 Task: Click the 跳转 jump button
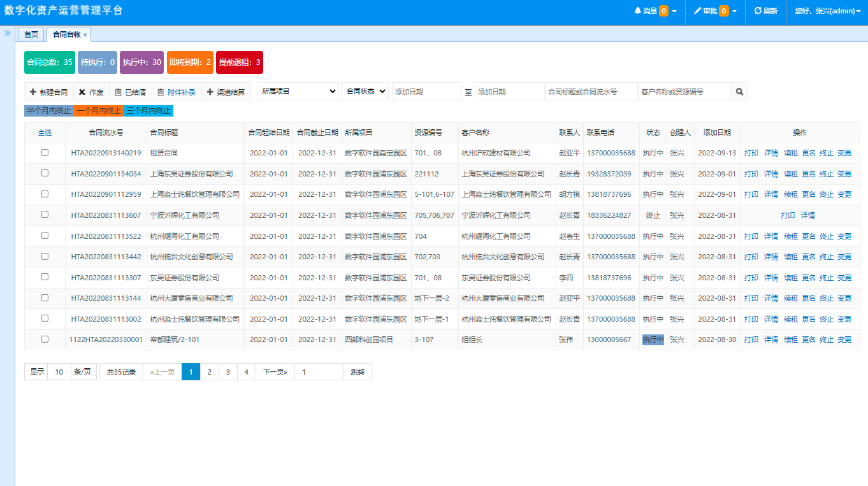[358, 372]
